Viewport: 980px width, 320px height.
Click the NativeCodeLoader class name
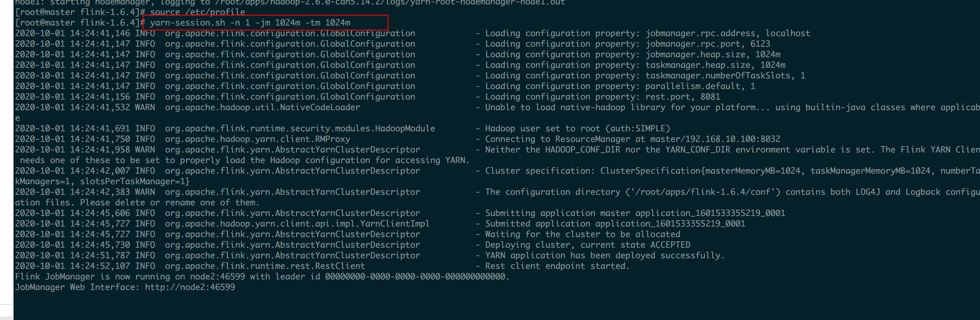tap(262, 108)
